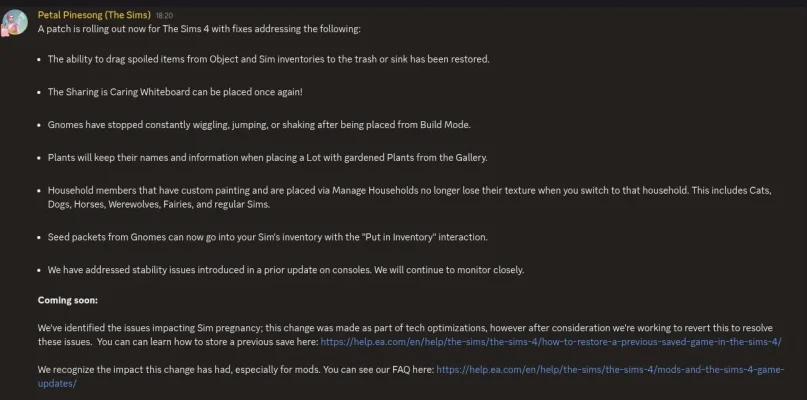Select the Gnomes stopped wiggling bullet text
Screen dimensions: 807x400
259,125
